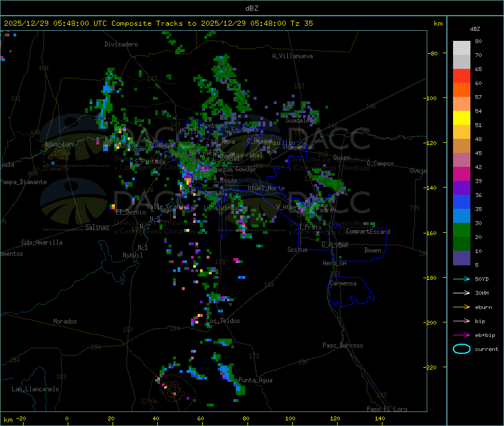
Task: Click the S_Pintada map label
Action: click(x=150, y=162)
